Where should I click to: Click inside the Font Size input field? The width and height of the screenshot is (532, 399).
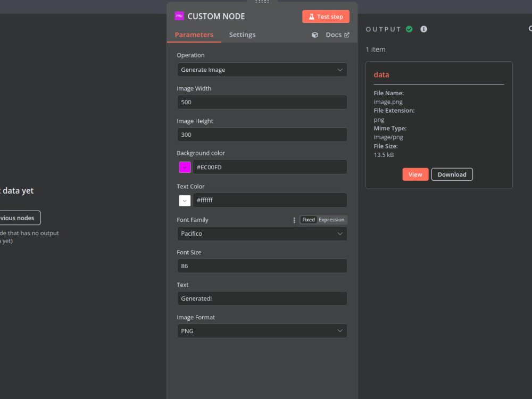click(262, 265)
